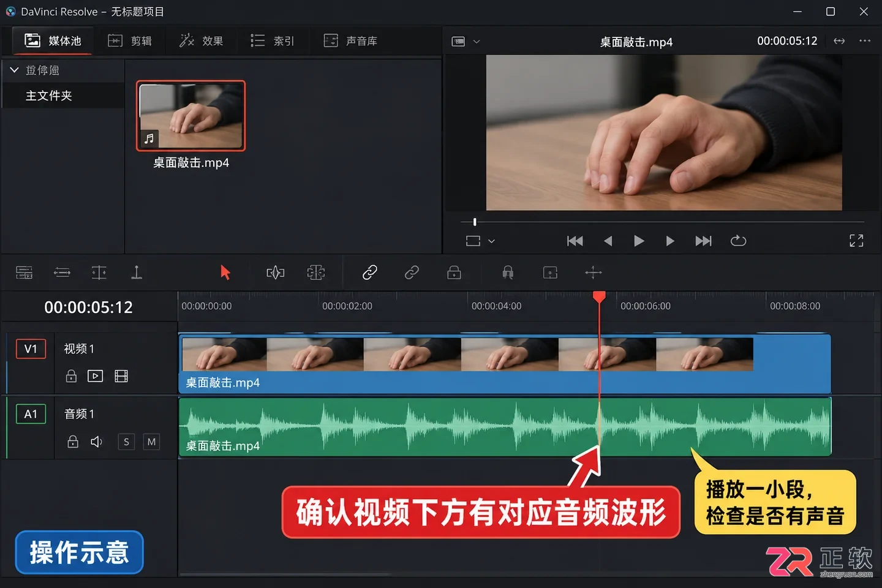882x588 pixels.
Task: Toggle linked selection chain icon
Action: 370,273
